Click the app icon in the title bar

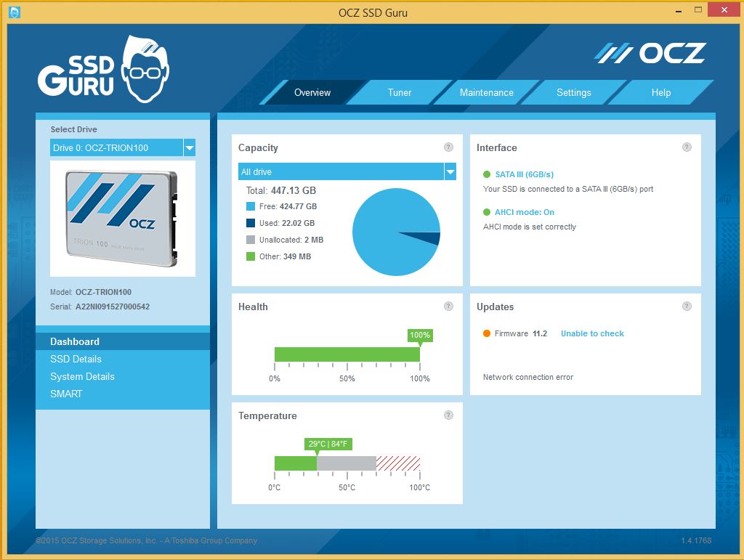coord(15,12)
